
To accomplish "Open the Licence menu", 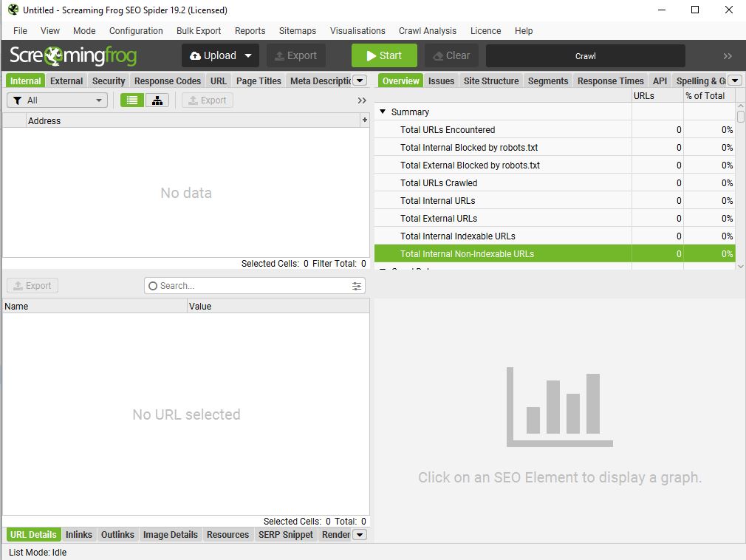I will pos(485,31).
